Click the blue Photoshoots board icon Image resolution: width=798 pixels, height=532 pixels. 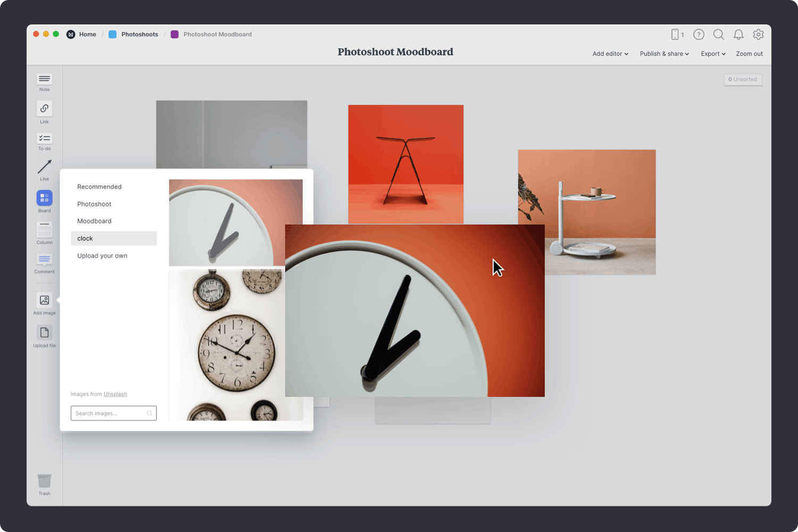pos(112,35)
